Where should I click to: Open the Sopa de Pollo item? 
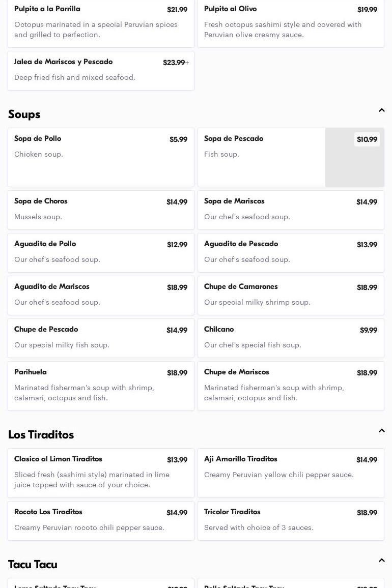(x=101, y=157)
